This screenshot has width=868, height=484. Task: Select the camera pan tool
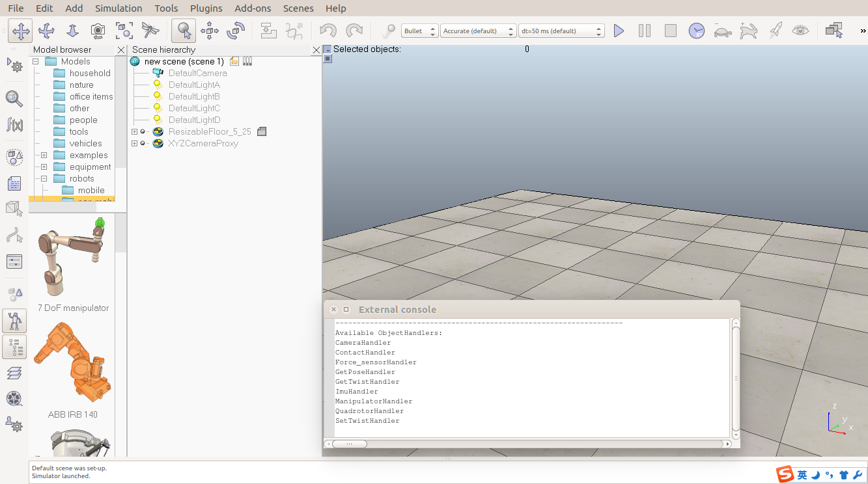click(20, 31)
